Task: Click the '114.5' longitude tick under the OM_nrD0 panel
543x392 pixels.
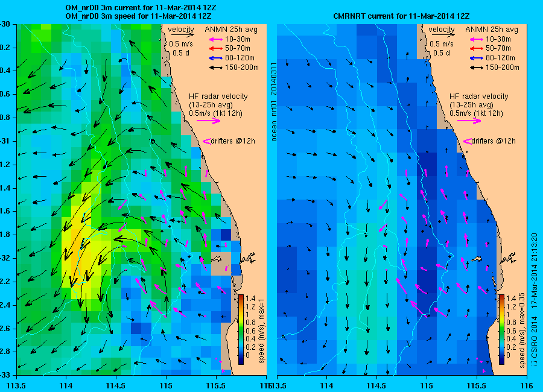Action: [x=116, y=386]
